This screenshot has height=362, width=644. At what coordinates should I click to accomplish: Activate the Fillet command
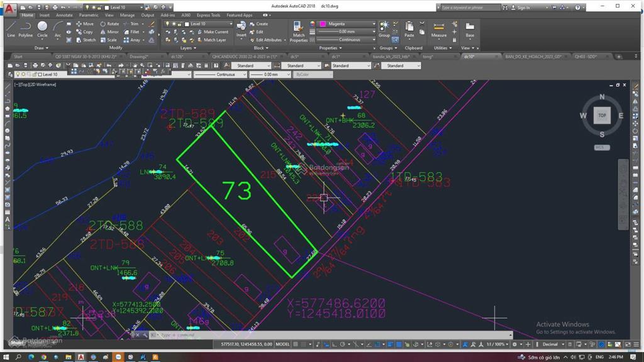(131, 31)
